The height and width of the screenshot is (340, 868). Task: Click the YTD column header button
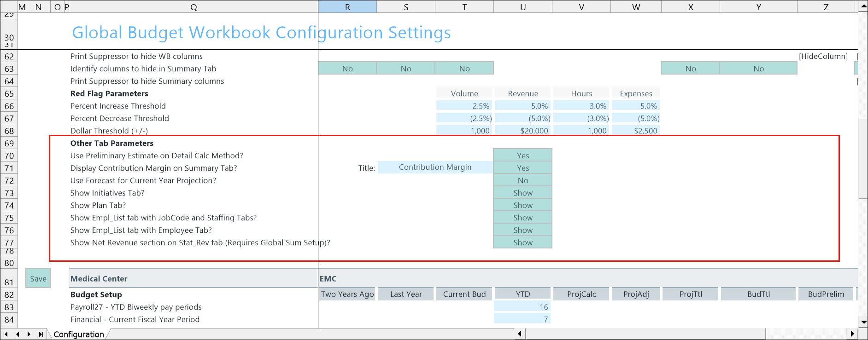522,294
